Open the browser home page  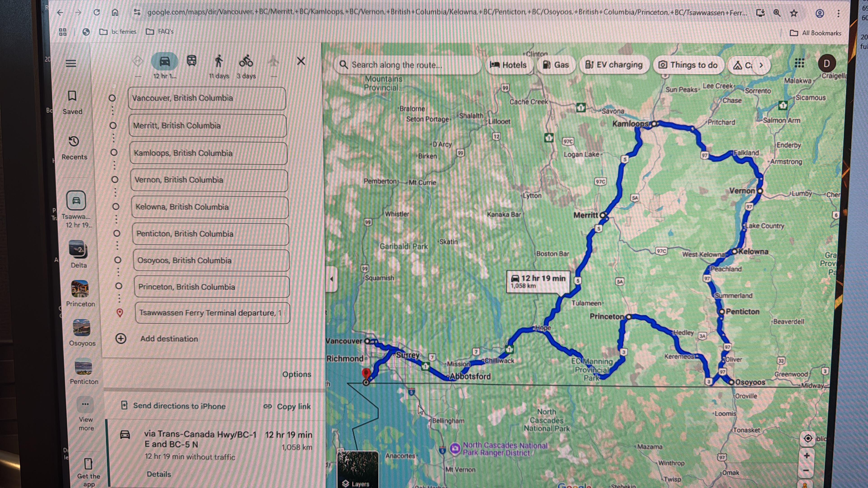[x=115, y=12]
